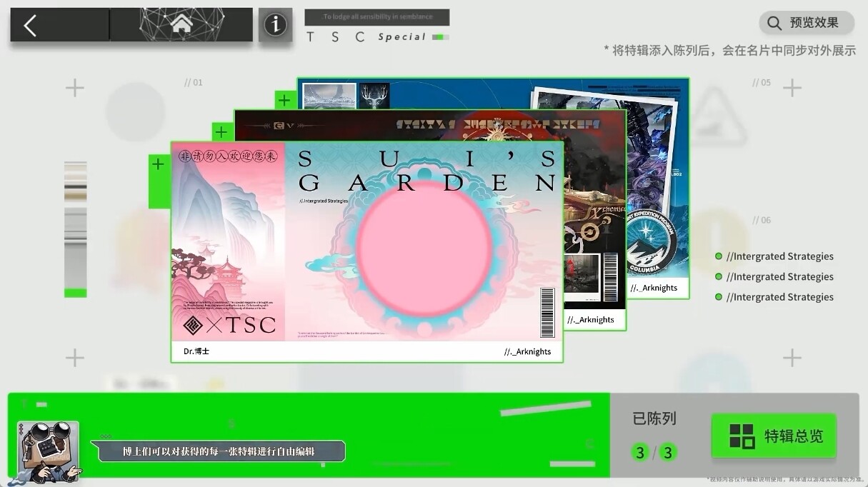The height and width of the screenshot is (487, 868).
Task: Click first //Intergrated Strategies list entry
Action: 775,256
